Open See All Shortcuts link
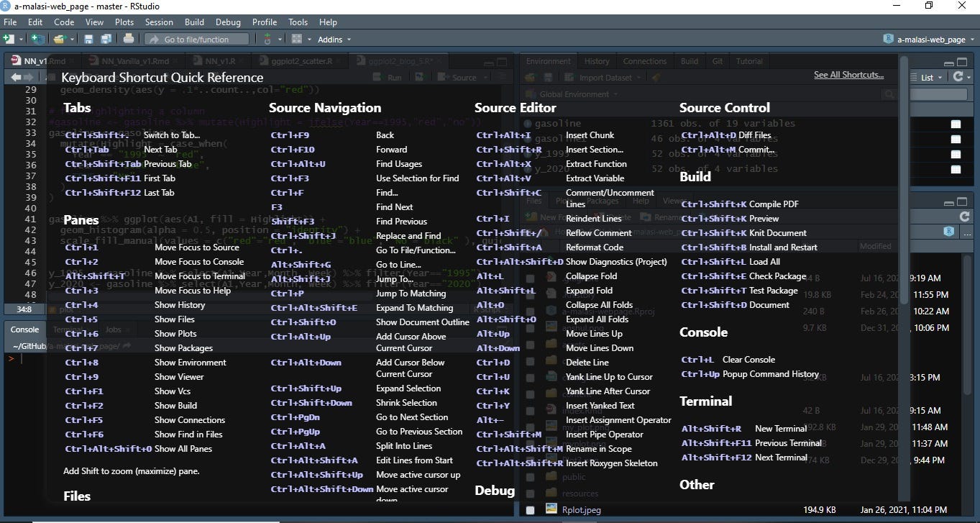980x523 pixels. (849, 74)
